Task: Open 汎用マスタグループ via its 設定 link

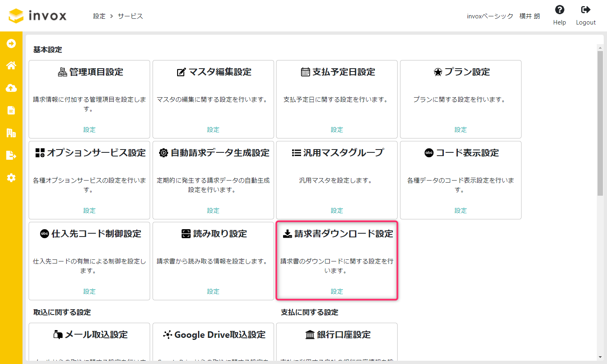Action: click(337, 210)
